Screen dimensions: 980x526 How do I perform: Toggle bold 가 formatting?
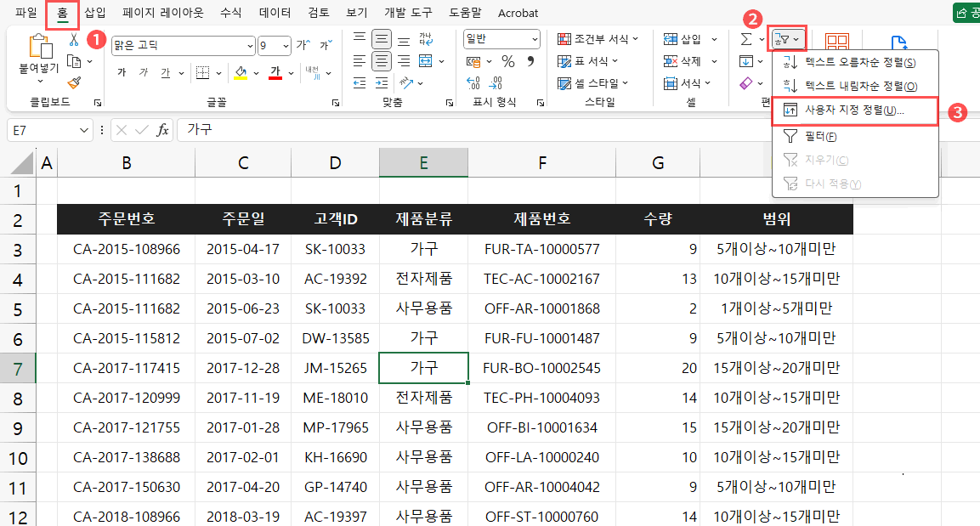pyautogui.click(x=122, y=73)
